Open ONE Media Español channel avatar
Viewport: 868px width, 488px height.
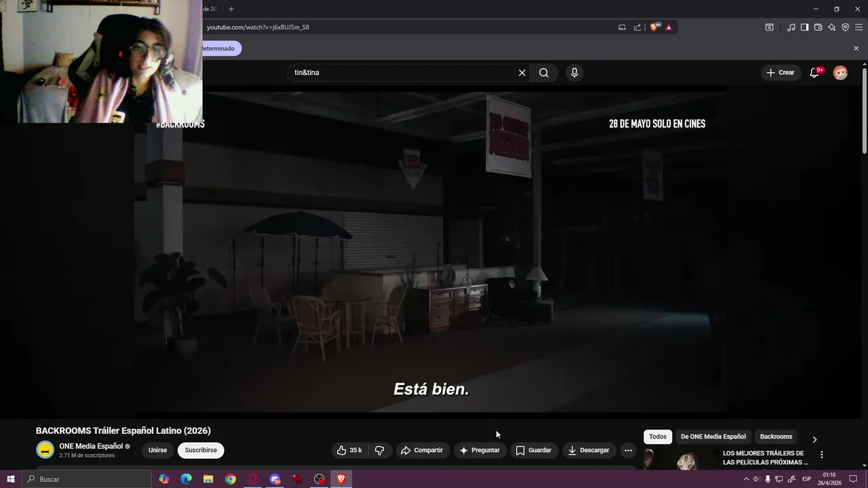[45, 450]
